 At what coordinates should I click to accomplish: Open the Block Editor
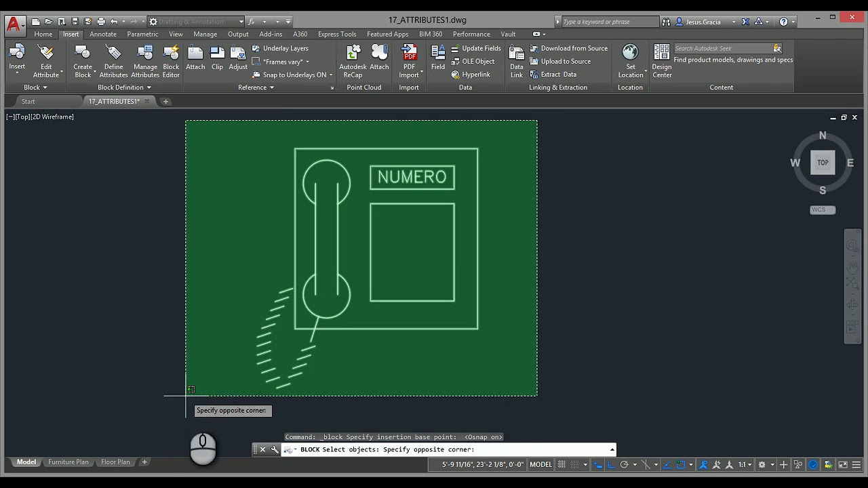[x=171, y=61]
